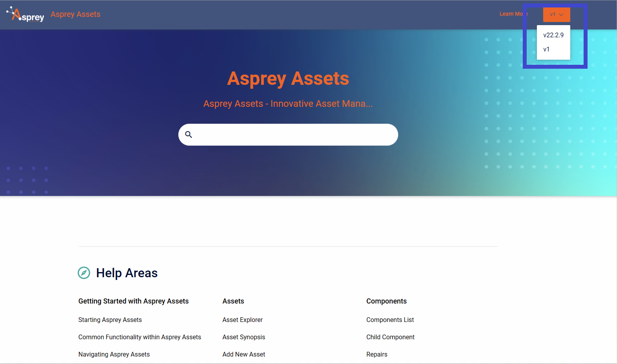Open the Child Component page
This screenshot has height=364, width=617.
tap(390, 337)
